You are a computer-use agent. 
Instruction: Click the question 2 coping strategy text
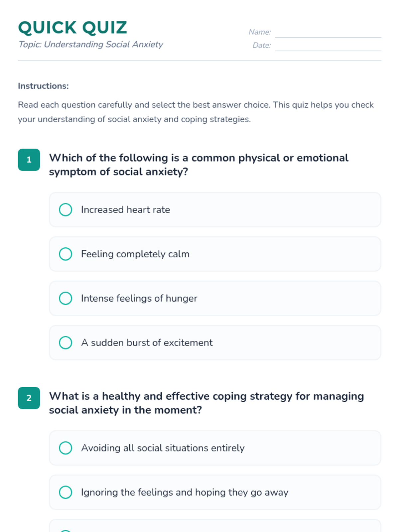pos(206,403)
